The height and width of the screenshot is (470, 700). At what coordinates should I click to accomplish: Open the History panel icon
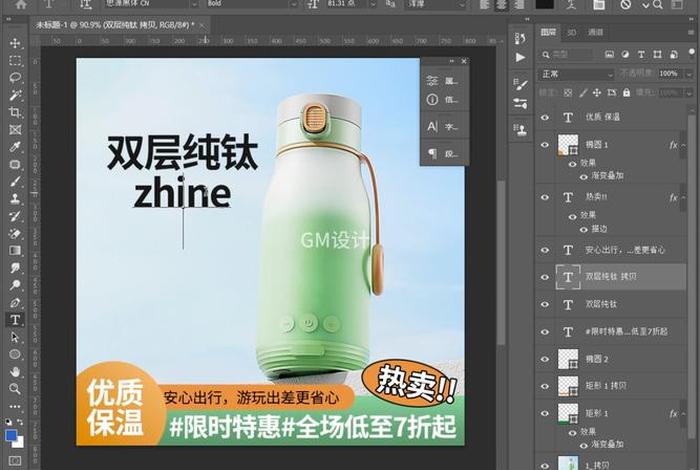tap(521, 38)
